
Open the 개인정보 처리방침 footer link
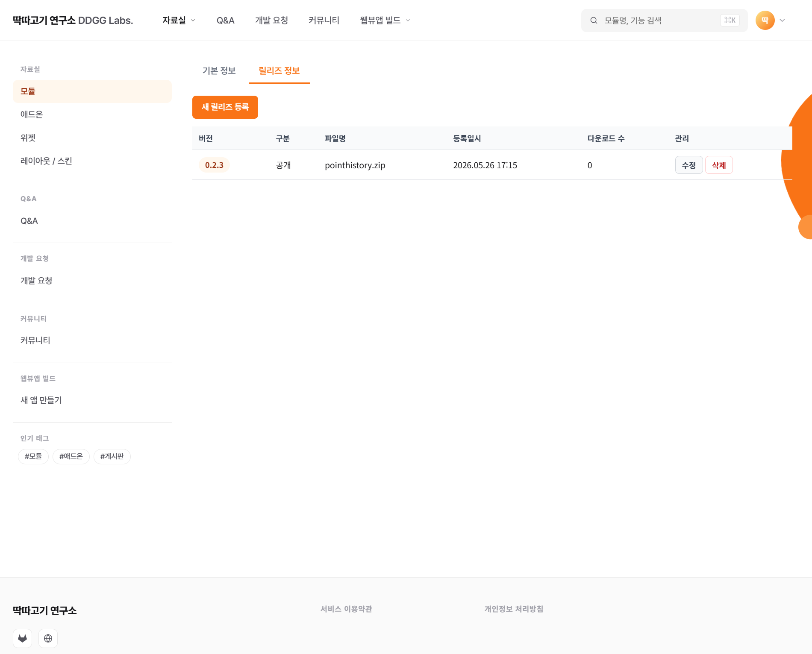514,609
